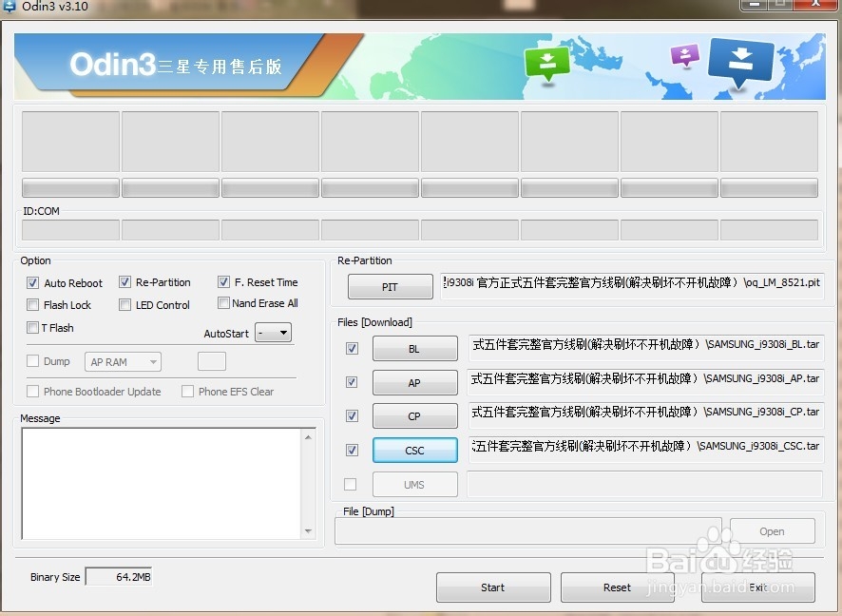Click the Odin3 title bar app icon
Viewport: 842px width, 616px height.
[10, 7]
